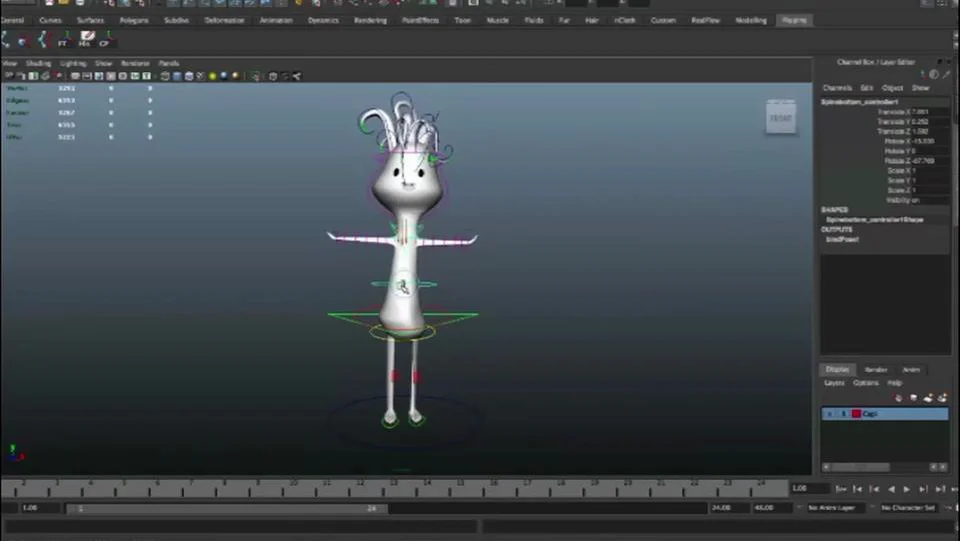Open the Surfaces shelf tab
960x541 pixels.
pyautogui.click(x=91, y=20)
